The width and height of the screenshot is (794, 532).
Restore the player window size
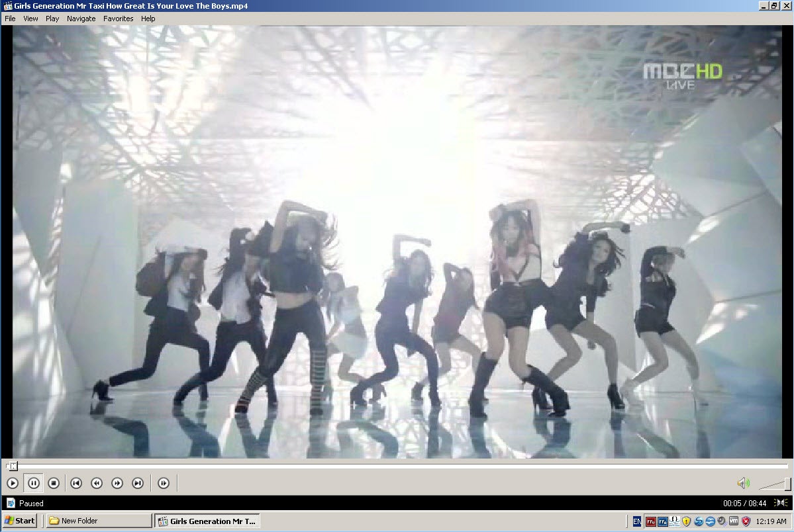click(x=775, y=5)
